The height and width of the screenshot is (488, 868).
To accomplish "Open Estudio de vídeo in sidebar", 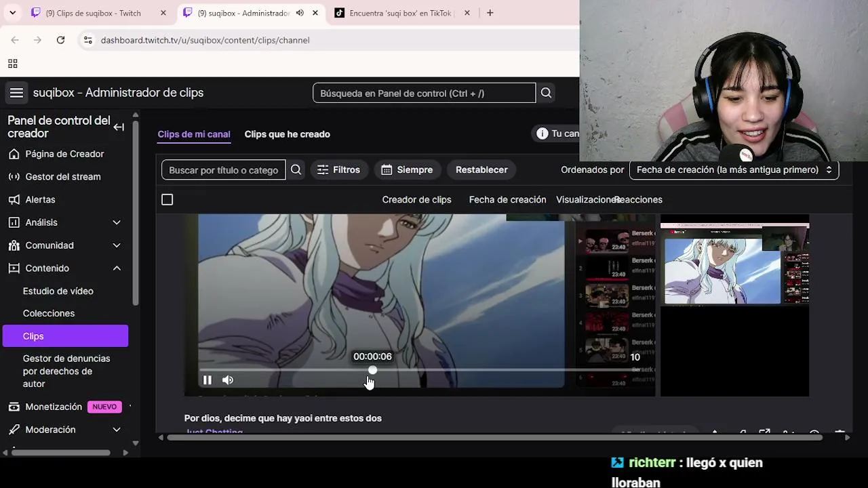I will (x=58, y=291).
